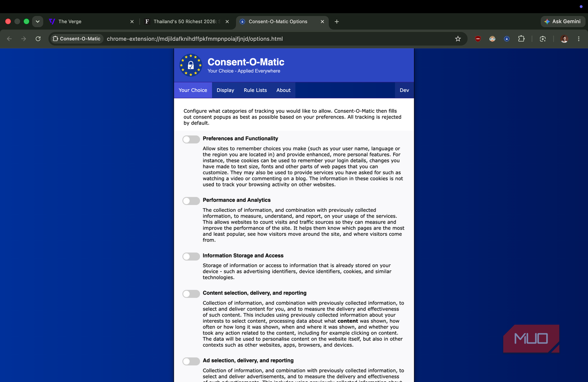Switch to Thailand's 50 Richest 2026 tab

point(186,21)
